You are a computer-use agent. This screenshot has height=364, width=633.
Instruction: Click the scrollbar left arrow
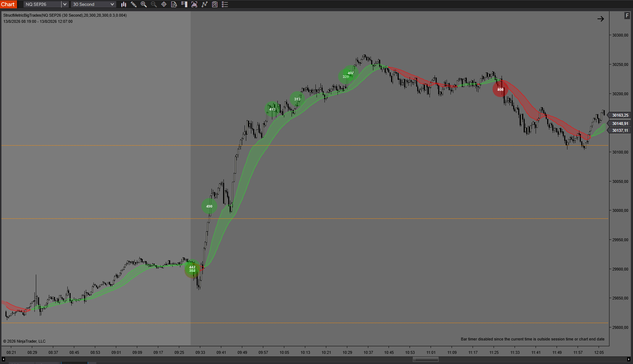click(x=3, y=359)
